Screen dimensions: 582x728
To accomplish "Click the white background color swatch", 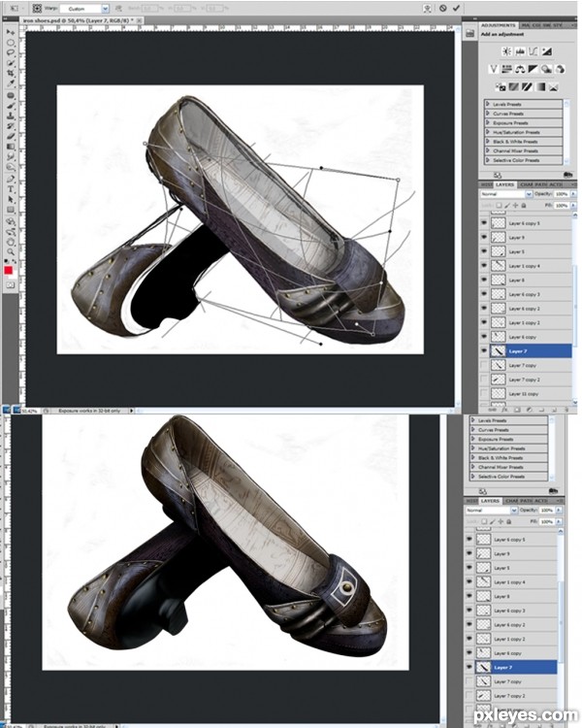I will (x=14, y=275).
